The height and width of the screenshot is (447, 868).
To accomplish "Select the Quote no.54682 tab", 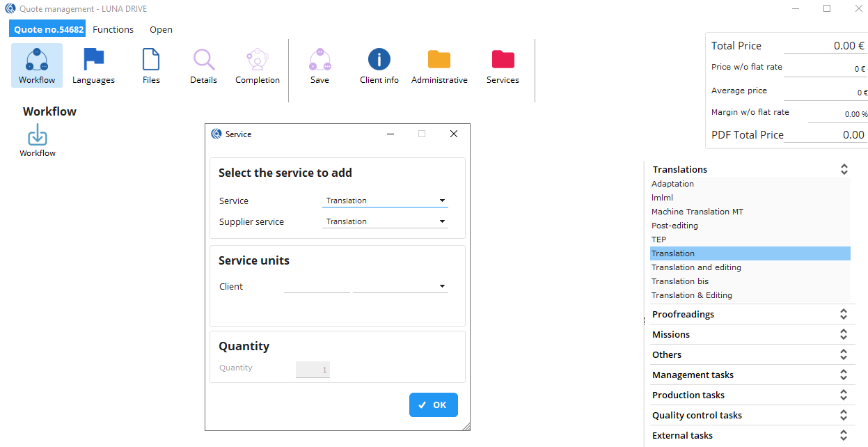I will click(x=48, y=29).
